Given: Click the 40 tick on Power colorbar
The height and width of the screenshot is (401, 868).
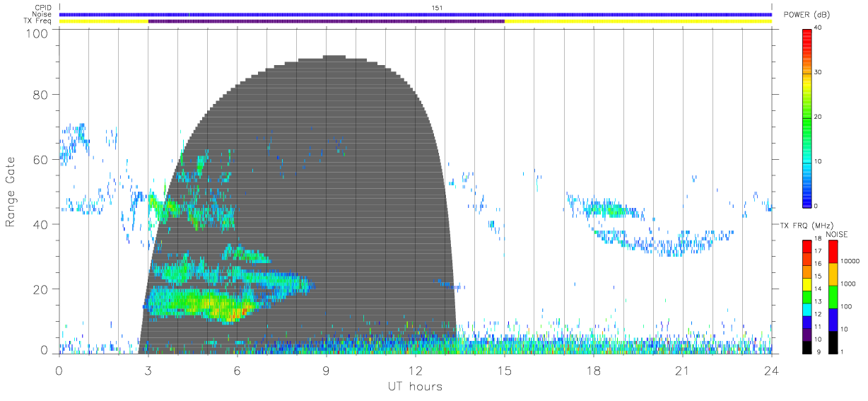Looking at the screenshot, I should click(x=819, y=28).
